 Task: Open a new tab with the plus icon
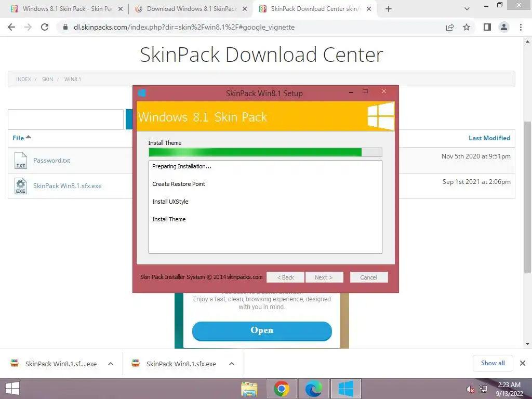[389, 9]
